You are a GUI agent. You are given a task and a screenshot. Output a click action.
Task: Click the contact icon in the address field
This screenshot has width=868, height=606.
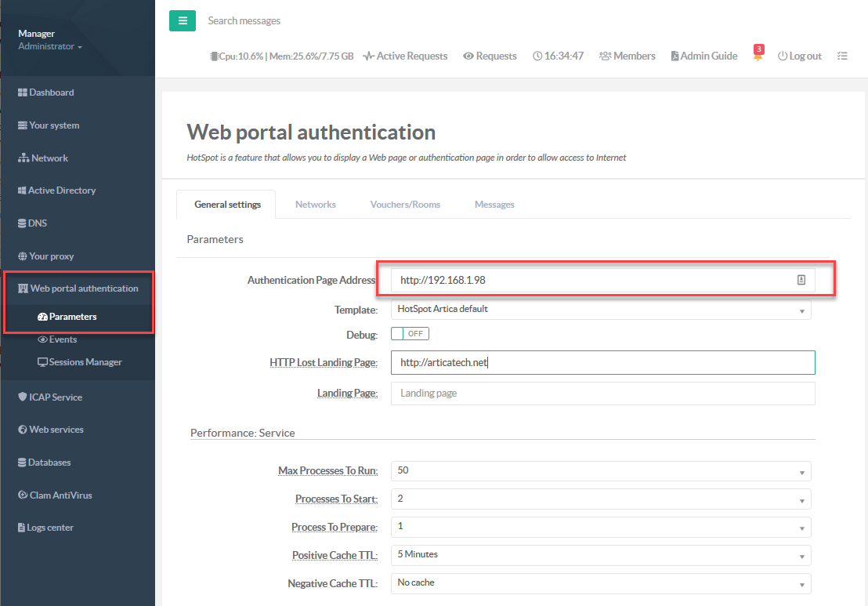pos(801,280)
